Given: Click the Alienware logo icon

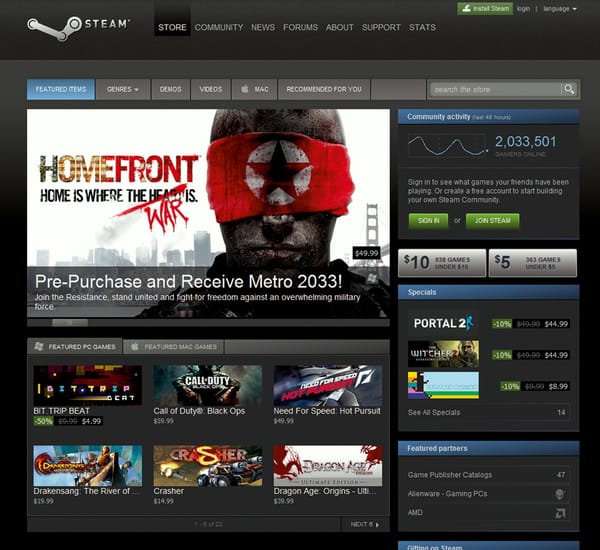Looking at the screenshot, I should 560,494.
